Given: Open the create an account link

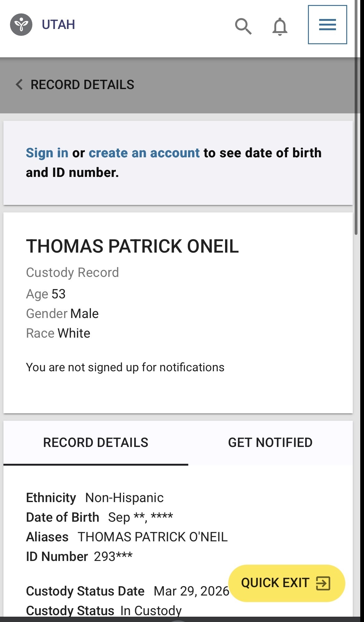Looking at the screenshot, I should (144, 153).
